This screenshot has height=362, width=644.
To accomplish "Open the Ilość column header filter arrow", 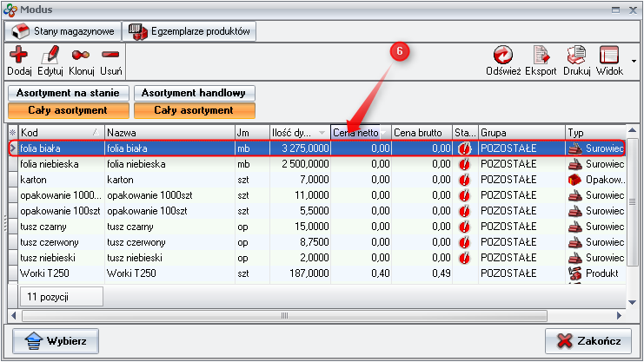I will click(x=322, y=133).
